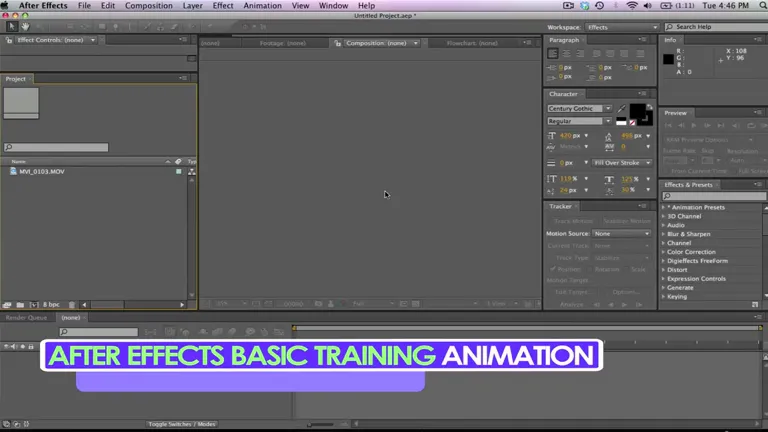Open the Effect menu
Viewport: 768px width, 432px height.
tap(223, 5)
